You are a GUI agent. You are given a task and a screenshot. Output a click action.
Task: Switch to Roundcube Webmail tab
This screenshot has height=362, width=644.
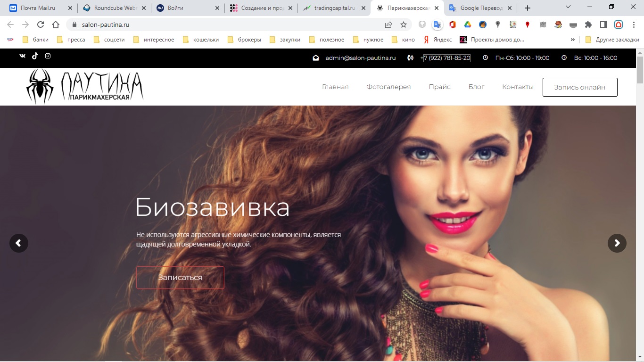pyautogui.click(x=114, y=8)
